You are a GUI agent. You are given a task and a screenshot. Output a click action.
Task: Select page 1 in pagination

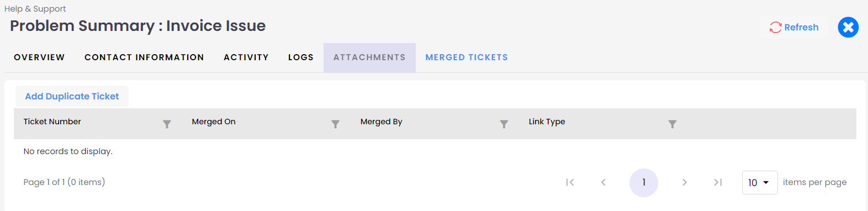coord(644,183)
